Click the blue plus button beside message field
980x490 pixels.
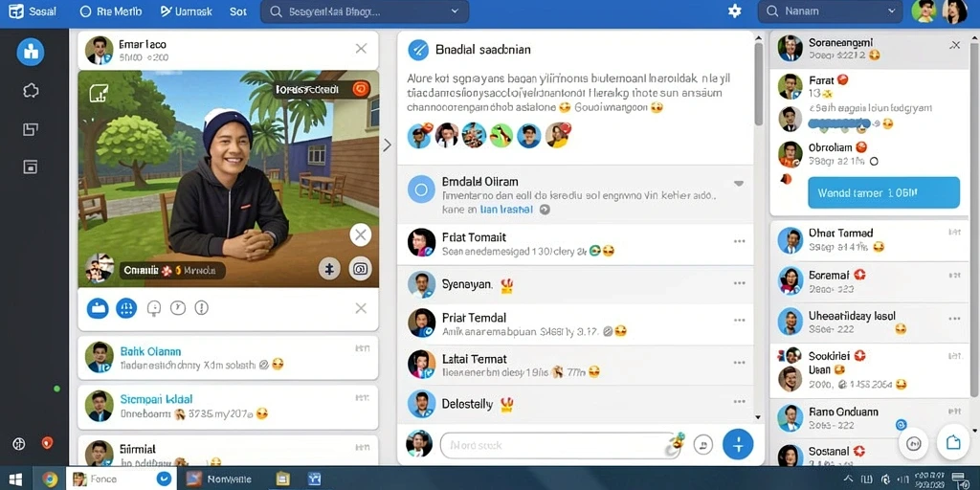pos(738,444)
